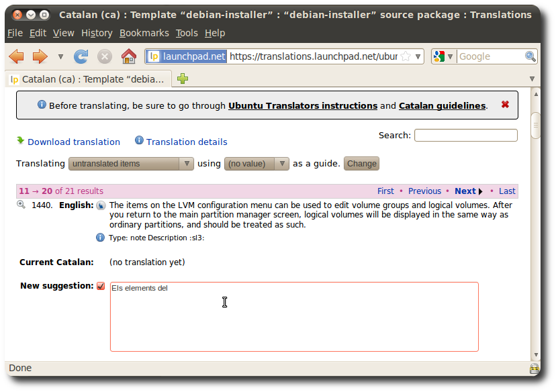The height and width of the screenshot is (392, 556).
Task: Click the browser Forward arrow button
Action: click(x=40, y=56)
